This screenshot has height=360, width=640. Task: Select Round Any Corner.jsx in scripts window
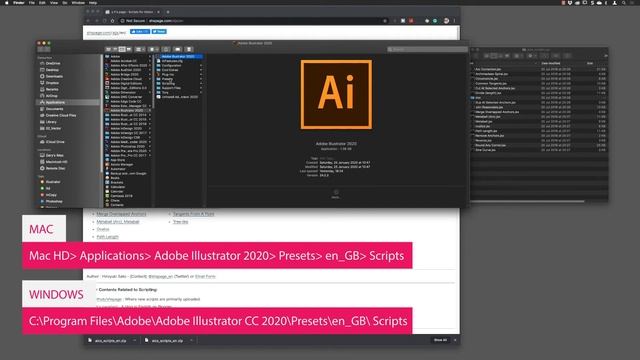(x=490, y=145)
